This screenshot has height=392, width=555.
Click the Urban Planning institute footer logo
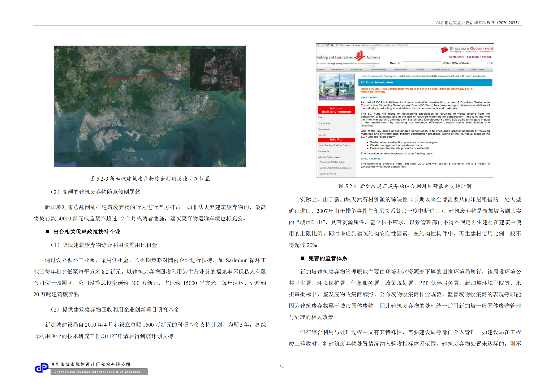42,368
